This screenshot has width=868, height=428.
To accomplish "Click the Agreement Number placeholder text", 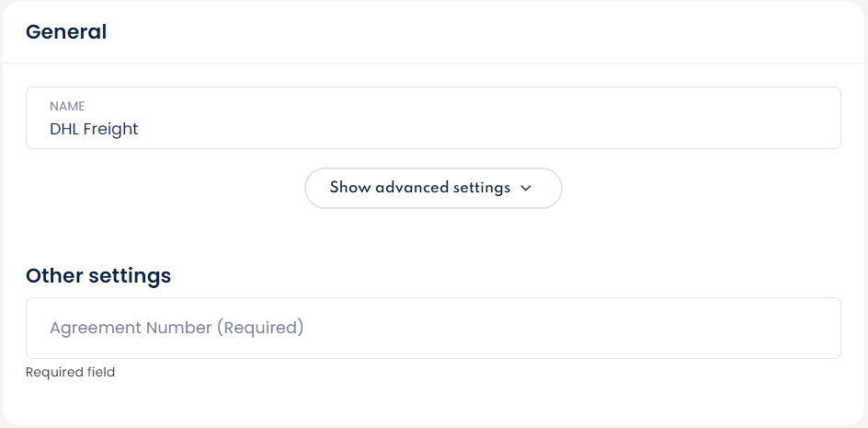I will (177, 328).
